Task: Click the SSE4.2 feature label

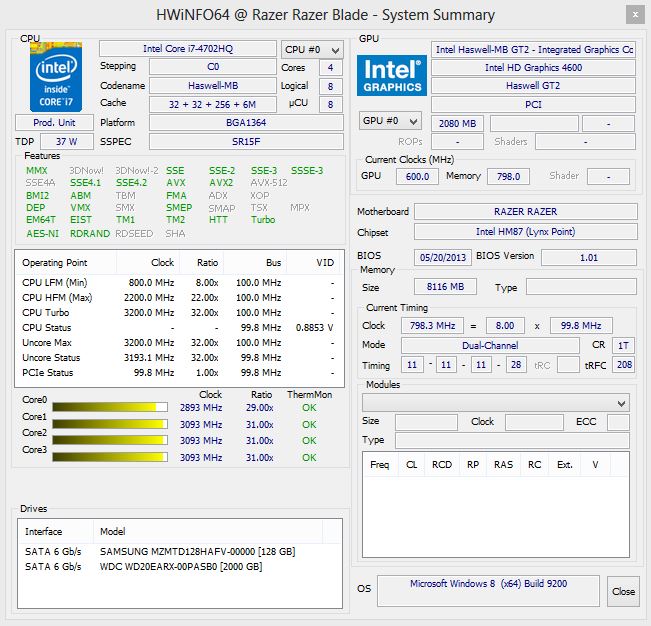Action: coord(131,183)
